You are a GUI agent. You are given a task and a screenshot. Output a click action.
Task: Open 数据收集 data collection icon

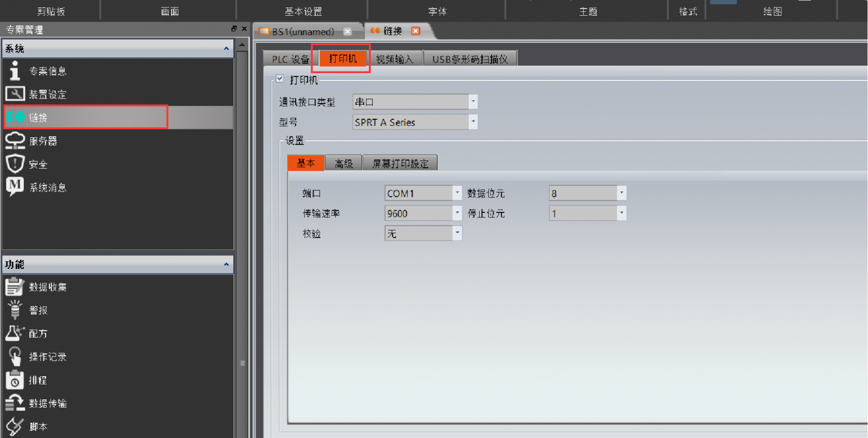pos(15,287)
